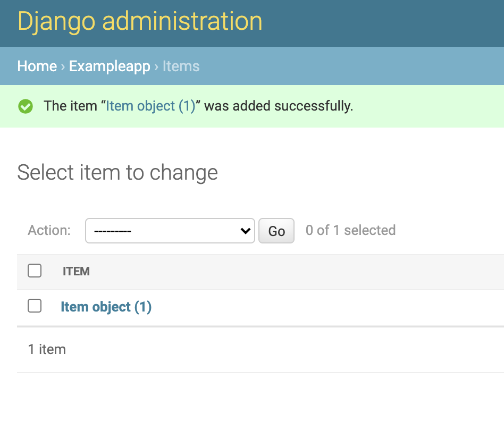504x421 pixels.
Task: Click the green success message banner
Action: pos(425,106)
